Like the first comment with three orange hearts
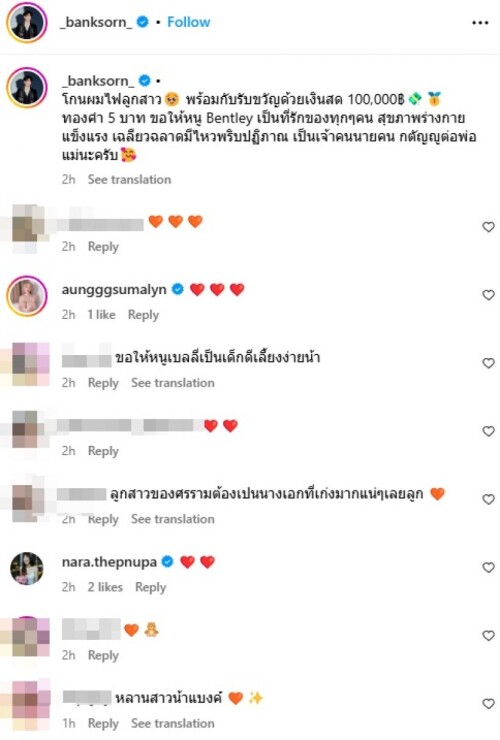This screenshot has height=740, width=500. click(x=488, y=227)
